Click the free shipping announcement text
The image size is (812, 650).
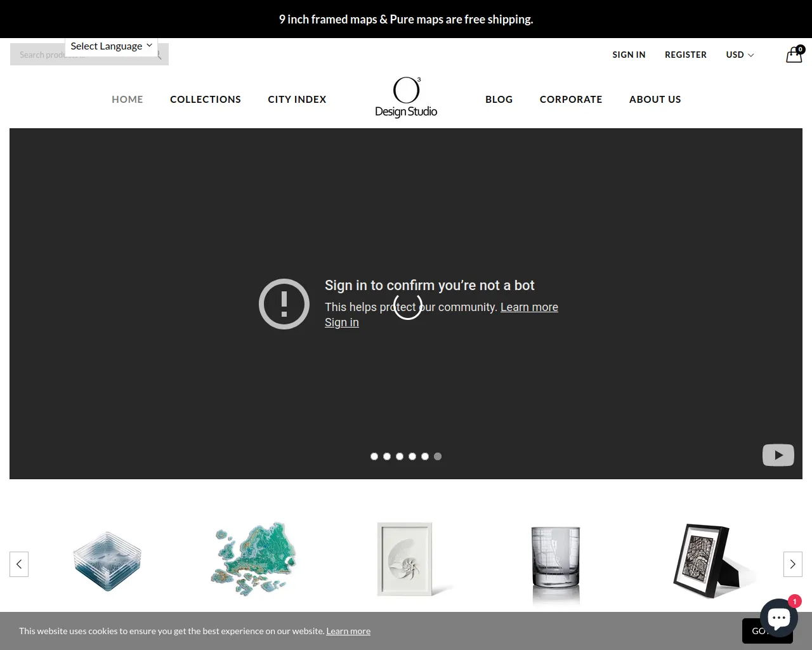(406, 19)
